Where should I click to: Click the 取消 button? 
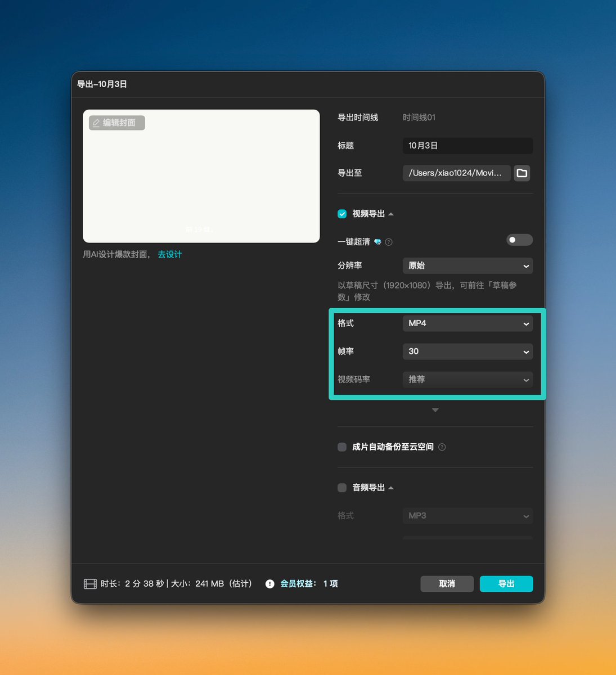click(x=447, y=584)
